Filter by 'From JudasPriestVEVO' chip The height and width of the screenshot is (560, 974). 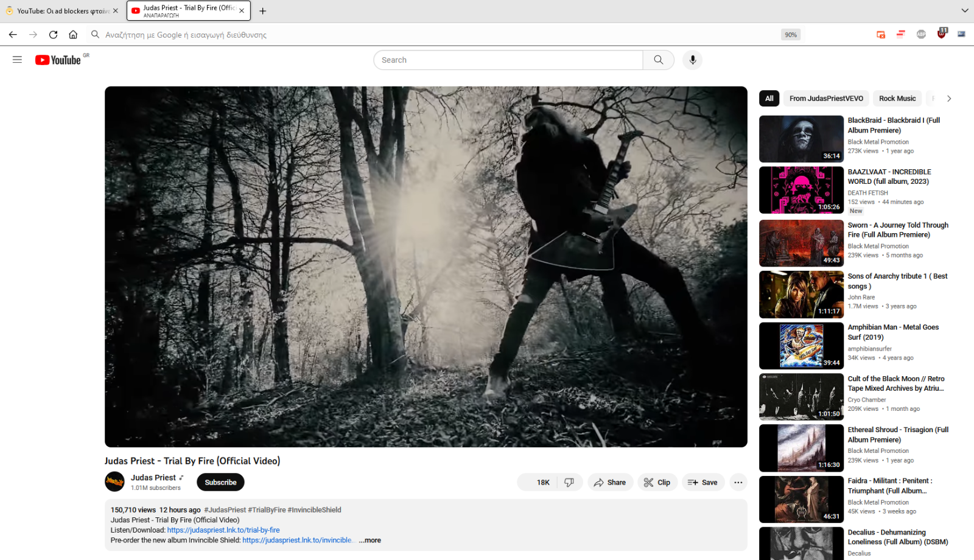(826, 99)
